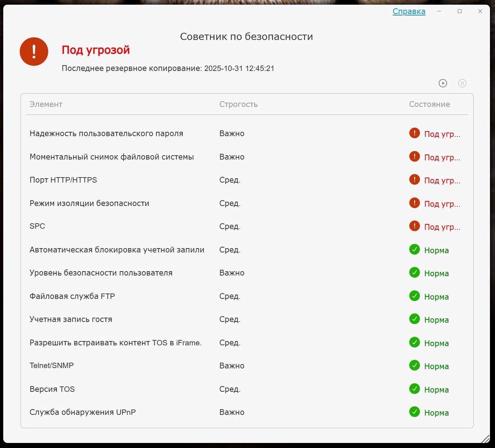Click the resize grip in window corner

coord(486,439)
